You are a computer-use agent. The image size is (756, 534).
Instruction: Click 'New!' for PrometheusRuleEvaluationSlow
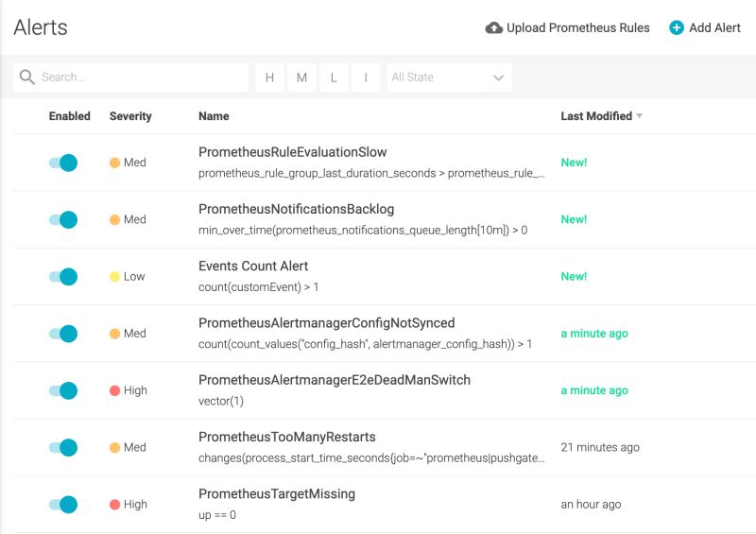[x=574, y=163]
